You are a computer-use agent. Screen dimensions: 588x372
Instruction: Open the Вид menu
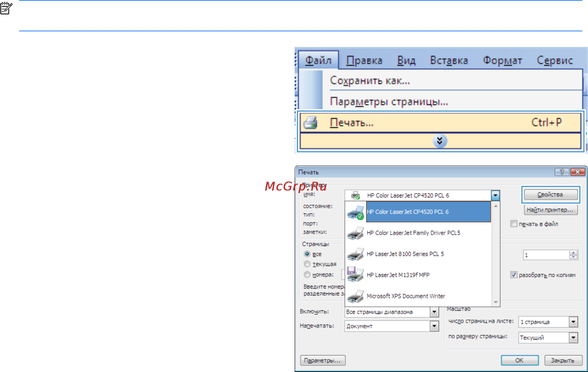click(x=406, y=60)
